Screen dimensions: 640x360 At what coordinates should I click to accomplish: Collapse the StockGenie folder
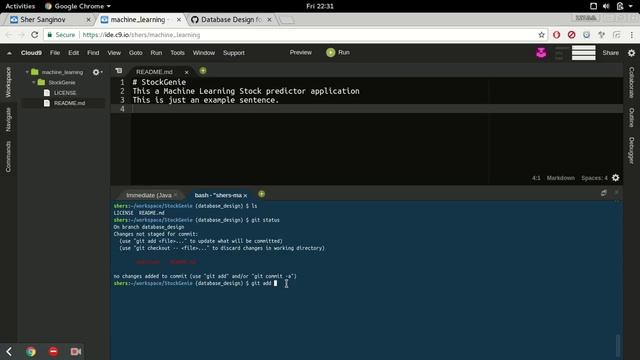(33, 82)
